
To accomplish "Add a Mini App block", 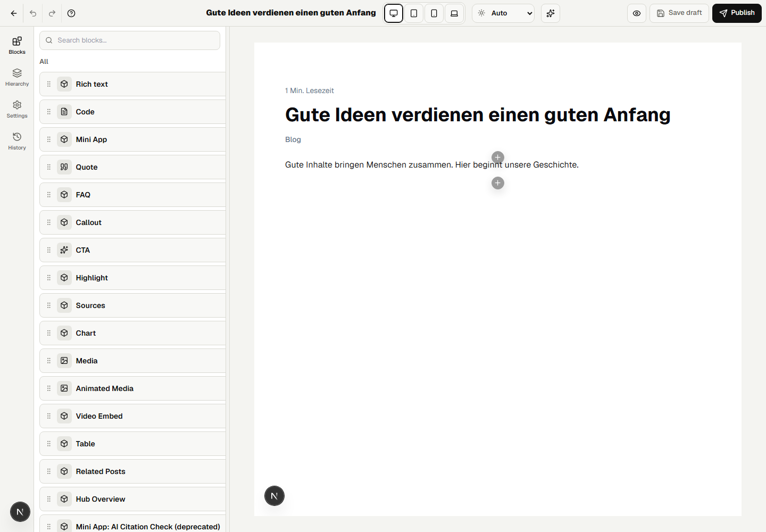I will coord(133,139).
